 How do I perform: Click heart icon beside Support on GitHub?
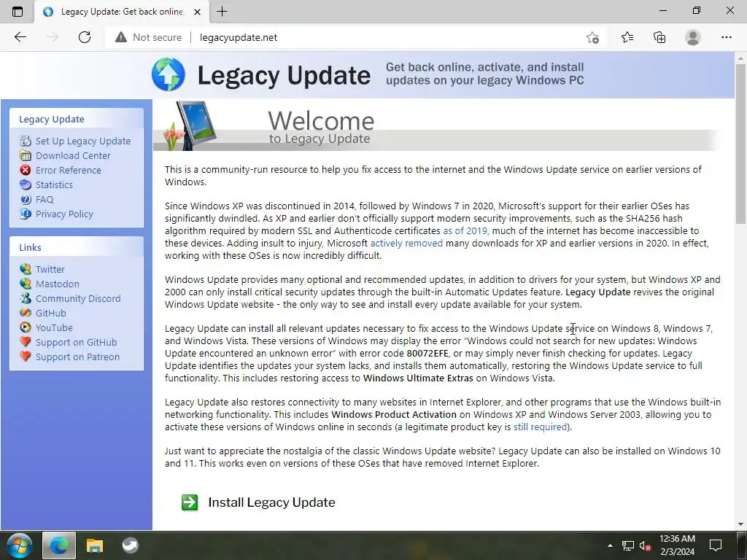click(x=26, y=342)
